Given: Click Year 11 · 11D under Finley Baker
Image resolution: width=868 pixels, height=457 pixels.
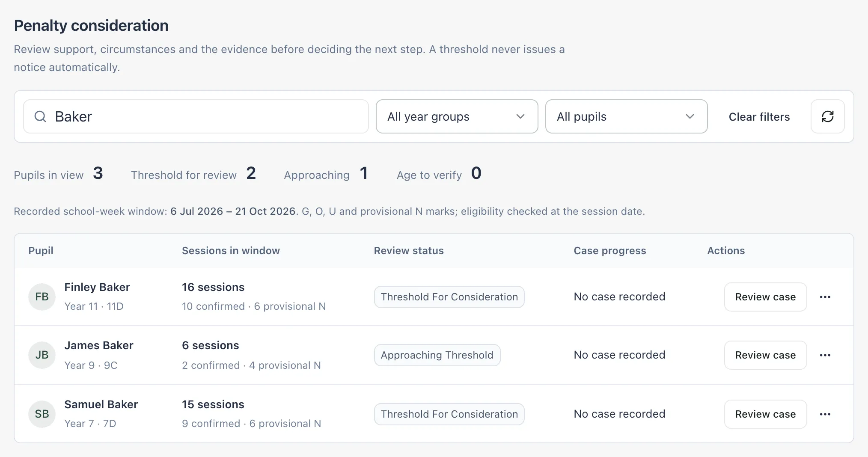Looking at the screenshot, I should point(94,306).
